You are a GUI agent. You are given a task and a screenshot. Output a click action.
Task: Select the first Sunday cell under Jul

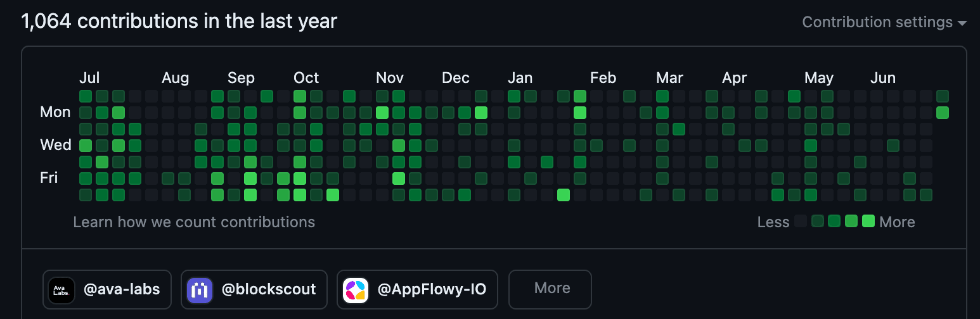click(86, 96)
